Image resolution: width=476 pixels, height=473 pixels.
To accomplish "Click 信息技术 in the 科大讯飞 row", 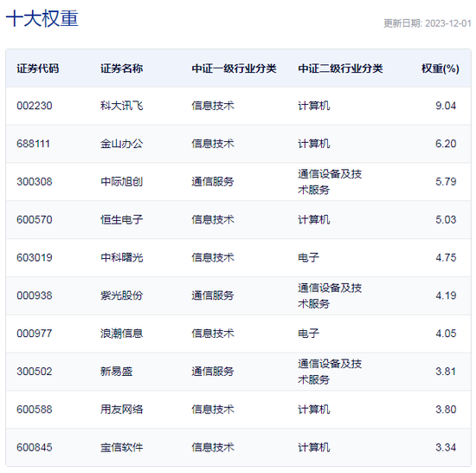I will click(213, 106).
